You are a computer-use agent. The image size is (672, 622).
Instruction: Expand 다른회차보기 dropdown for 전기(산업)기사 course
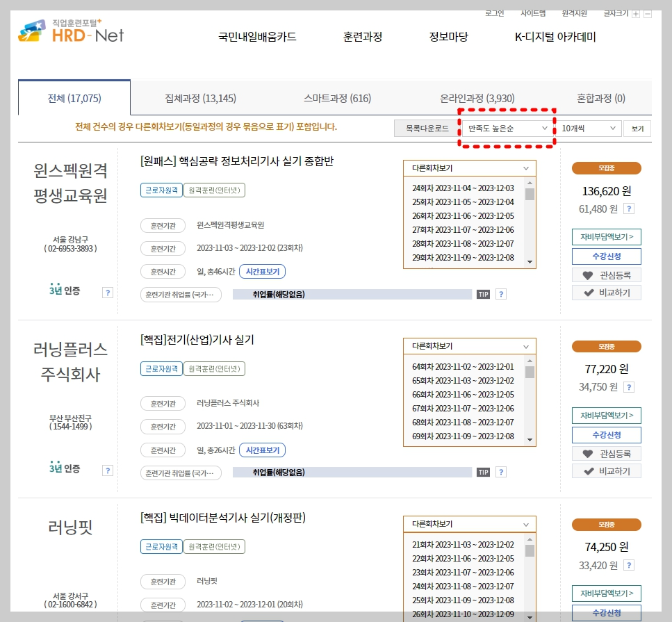point(469,346)
